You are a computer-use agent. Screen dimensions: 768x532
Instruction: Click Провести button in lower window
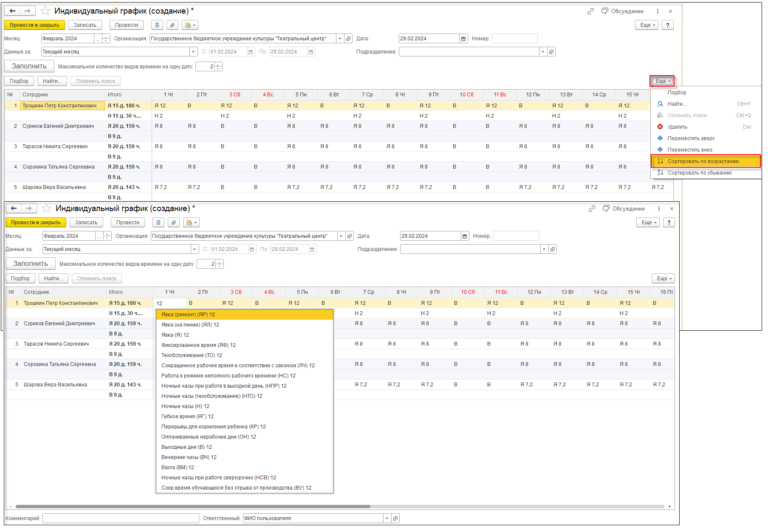128,222
